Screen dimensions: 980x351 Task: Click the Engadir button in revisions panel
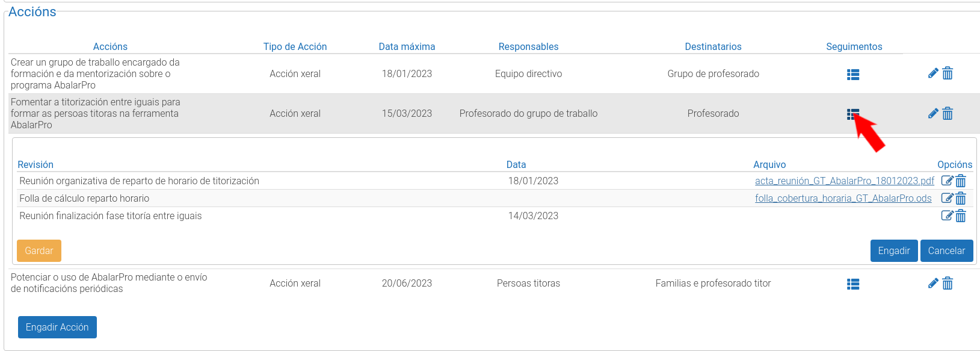[x=894, y=250]
